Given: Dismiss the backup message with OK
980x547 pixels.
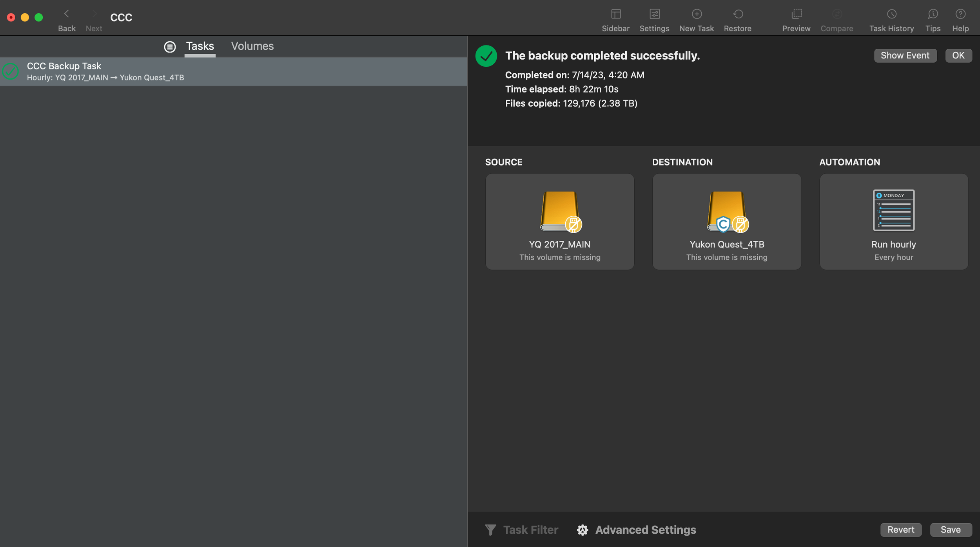Looking at the screenshot, I should click(958, 55).
